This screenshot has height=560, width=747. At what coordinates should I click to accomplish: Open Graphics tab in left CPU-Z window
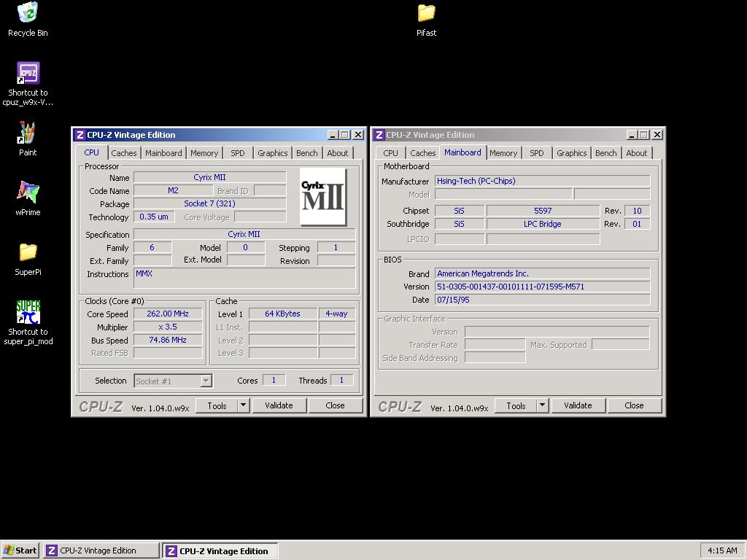click(x=273, y=153)
